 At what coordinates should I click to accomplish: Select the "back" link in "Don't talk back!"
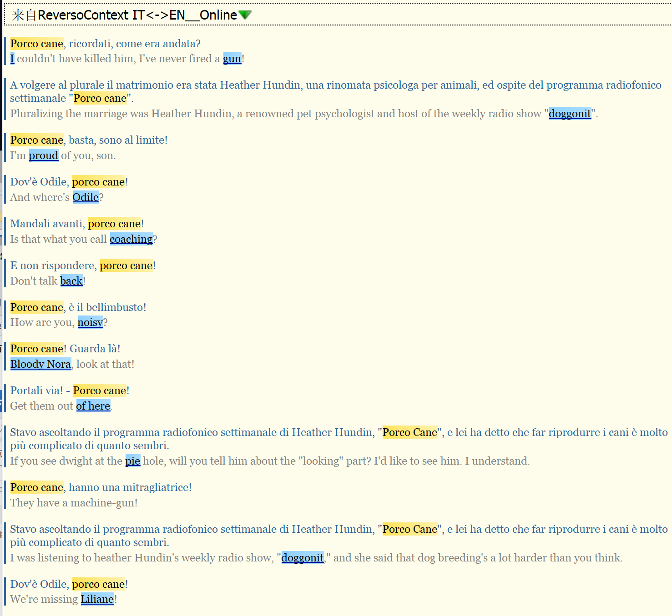(71, 281)
